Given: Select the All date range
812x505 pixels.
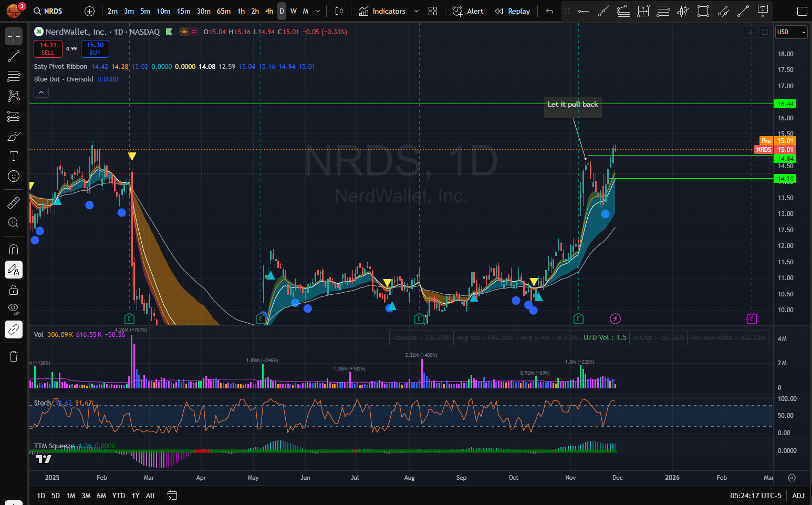Looking at the screenshot, I should pyautogui.click(x=150, y=496).
